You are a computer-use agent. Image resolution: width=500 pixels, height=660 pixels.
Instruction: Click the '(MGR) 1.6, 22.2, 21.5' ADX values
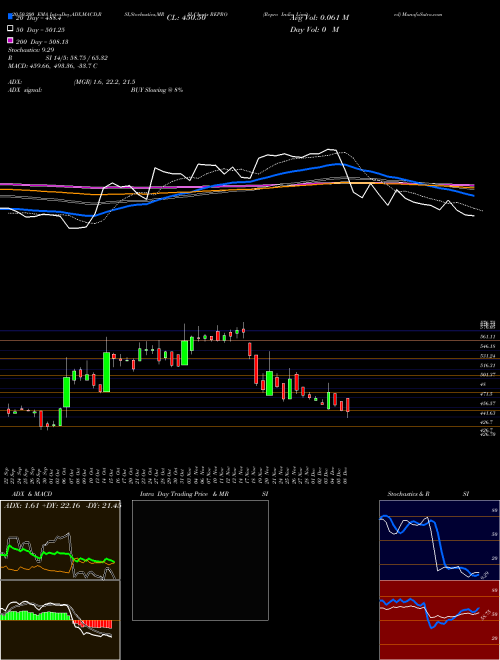pyautogui.click(x=104, y=82)
